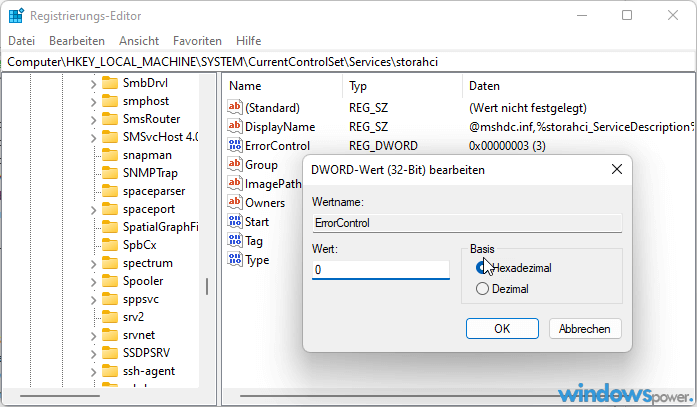Click the string icon of DisplayName value

235,126
